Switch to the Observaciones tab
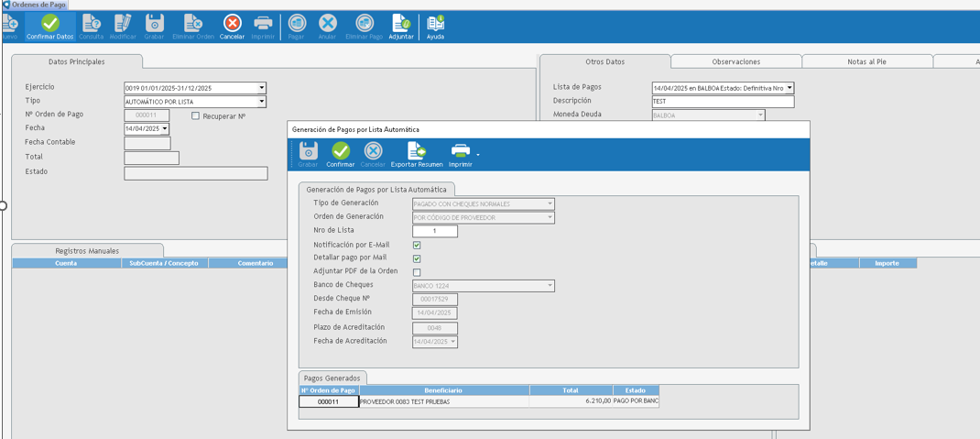The height and width of the screenshot is (439, 980). [735, 61]
